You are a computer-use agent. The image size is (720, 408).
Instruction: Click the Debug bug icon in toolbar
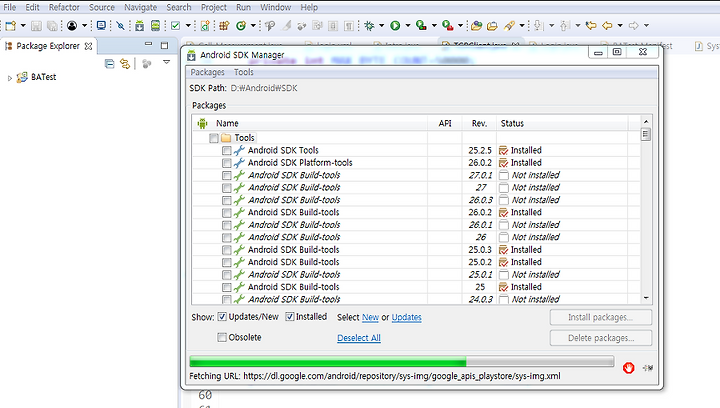(369, 26)
